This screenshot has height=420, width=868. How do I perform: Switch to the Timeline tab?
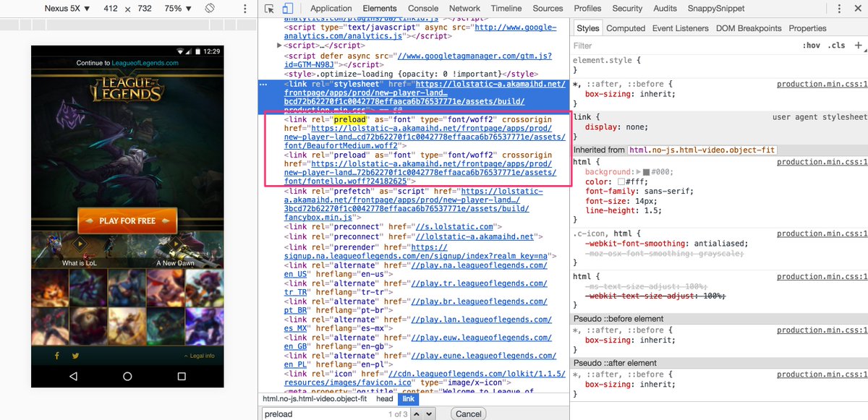tap(506, 9)
